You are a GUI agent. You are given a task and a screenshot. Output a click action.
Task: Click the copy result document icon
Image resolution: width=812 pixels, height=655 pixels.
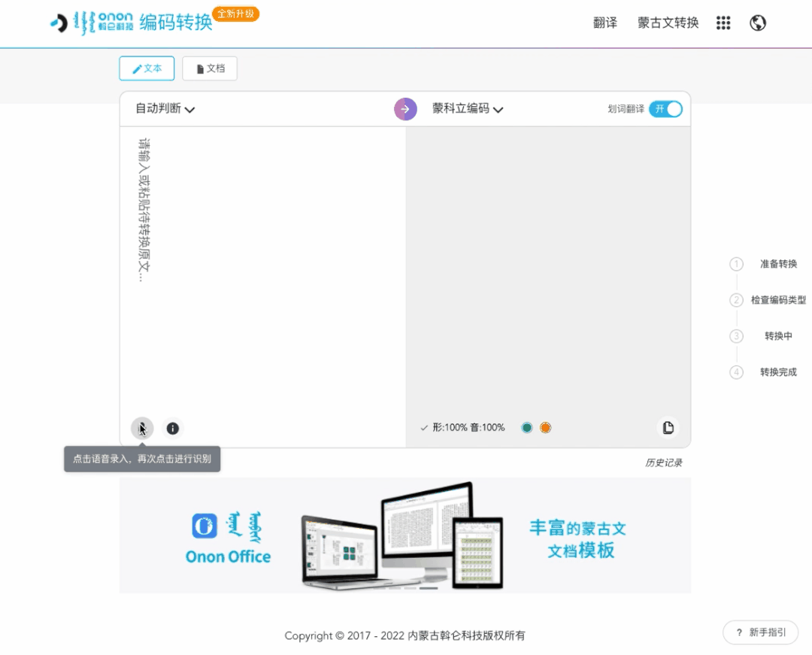click(668, 427)
